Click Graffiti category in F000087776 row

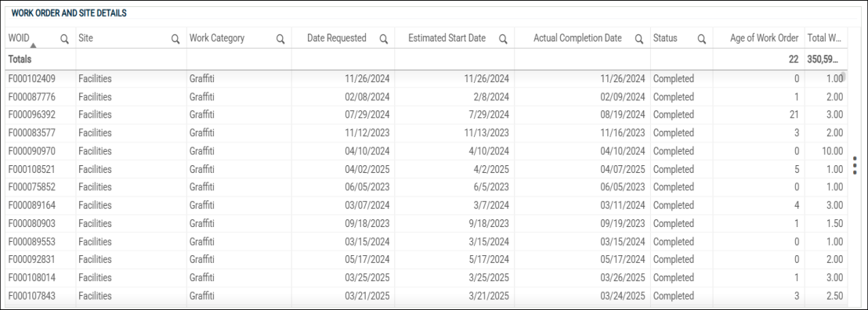click(x=201, y=97)
